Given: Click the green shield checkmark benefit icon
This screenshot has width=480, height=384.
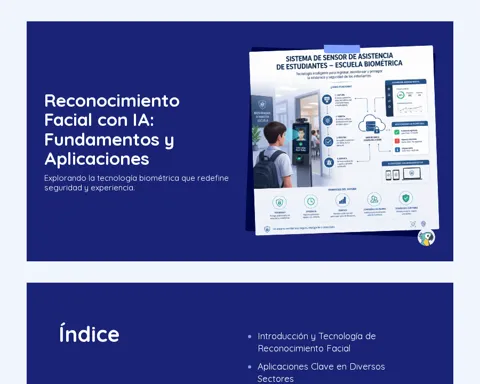Looking at the screenshot, I should 406,198.
